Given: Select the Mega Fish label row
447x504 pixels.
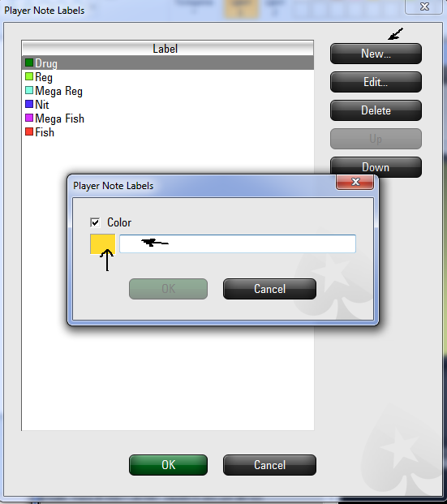Looking at the screenshot, I should (168, 118).
